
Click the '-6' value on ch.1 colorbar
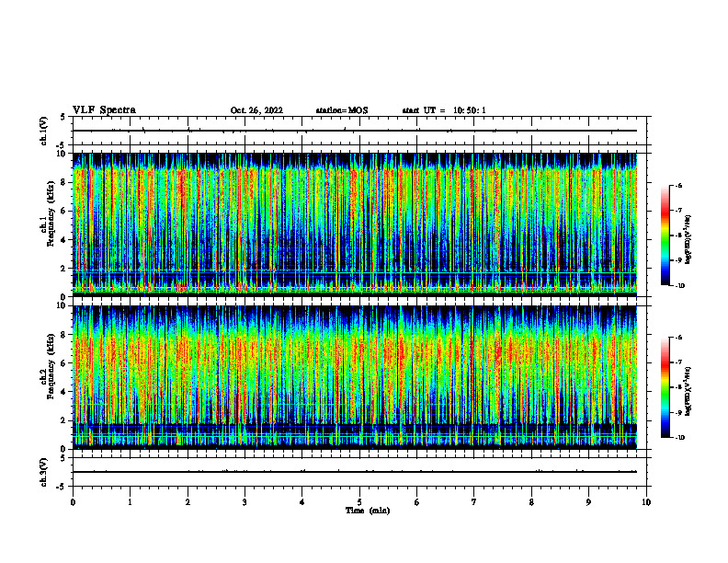[x=678, y=186]
